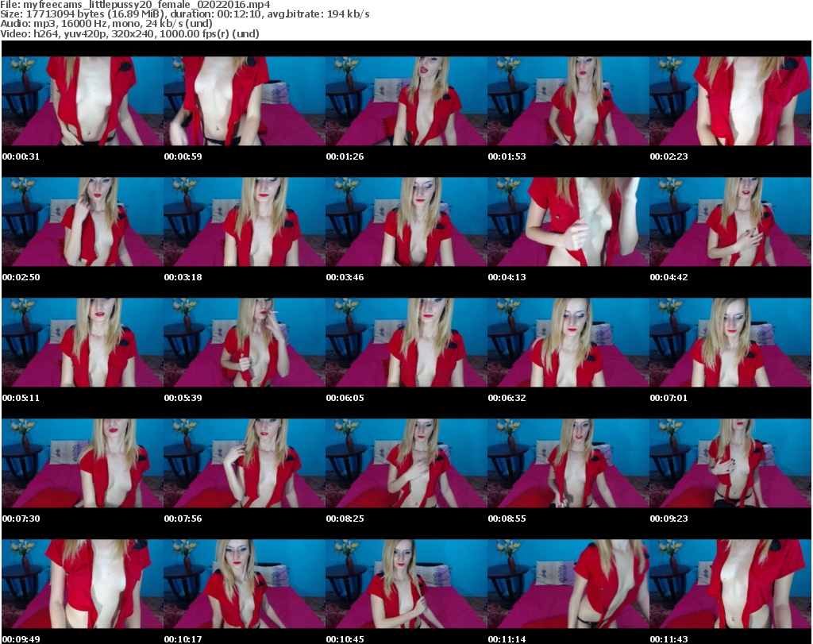813x644 pixels.
Task: Select the thumbnail above timestamp 00:09:49
Action: coord(83,584)
